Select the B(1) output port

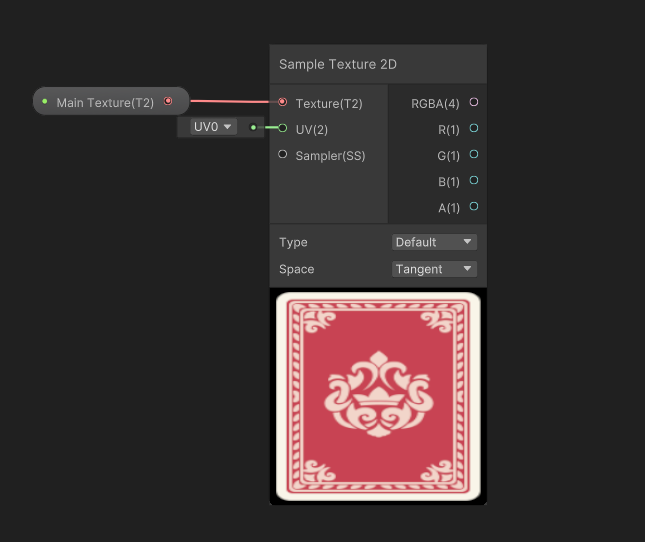[474, 181]
